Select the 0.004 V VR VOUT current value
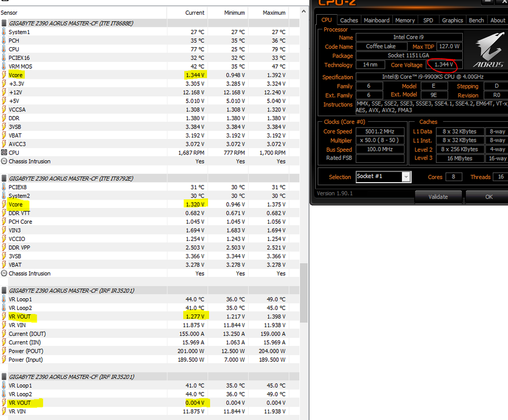Screen dimensions: 508x420 (195, 403)
